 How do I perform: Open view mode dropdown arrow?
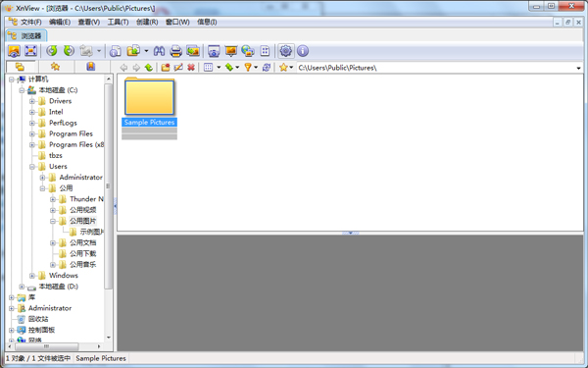tap(219, 68)
